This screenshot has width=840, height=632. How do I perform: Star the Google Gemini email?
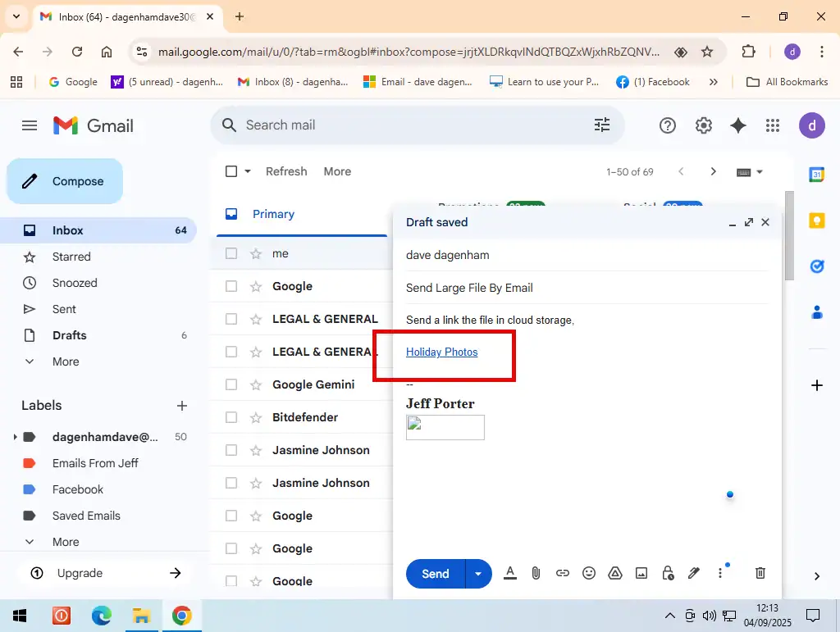coord(256,384)
